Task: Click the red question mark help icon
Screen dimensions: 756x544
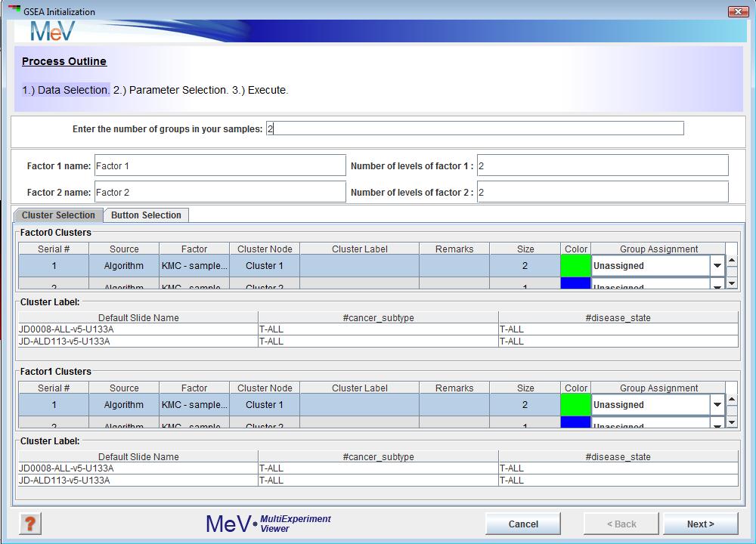Action: (30, 524)
